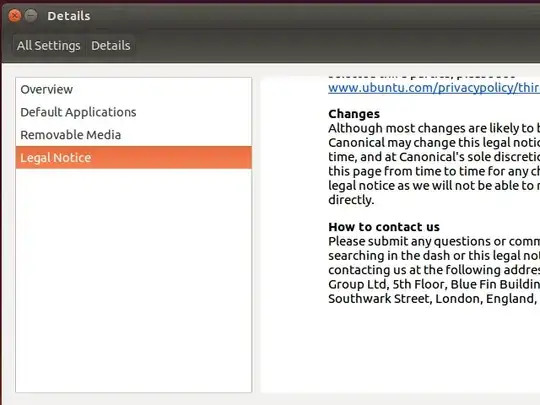The height and width of the screenshot is (405, 540).
Task: Click the Southwark Street, London address line
Action: point(434,299)
